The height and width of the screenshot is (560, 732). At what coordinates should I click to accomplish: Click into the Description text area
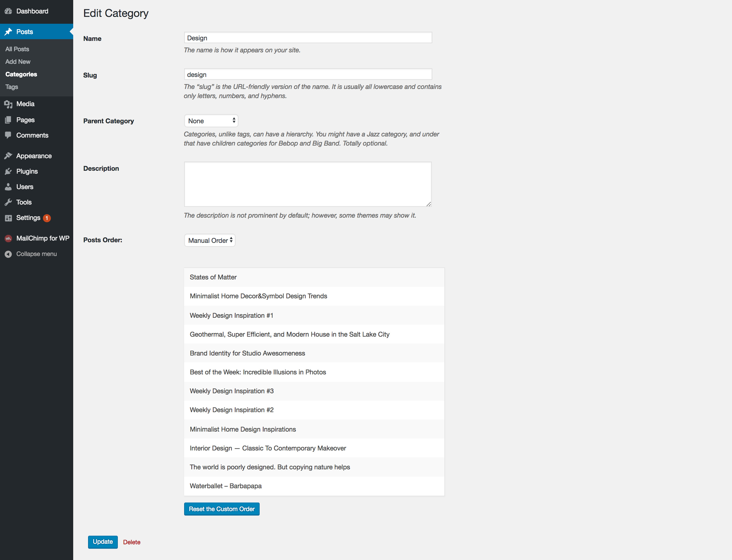308,184
